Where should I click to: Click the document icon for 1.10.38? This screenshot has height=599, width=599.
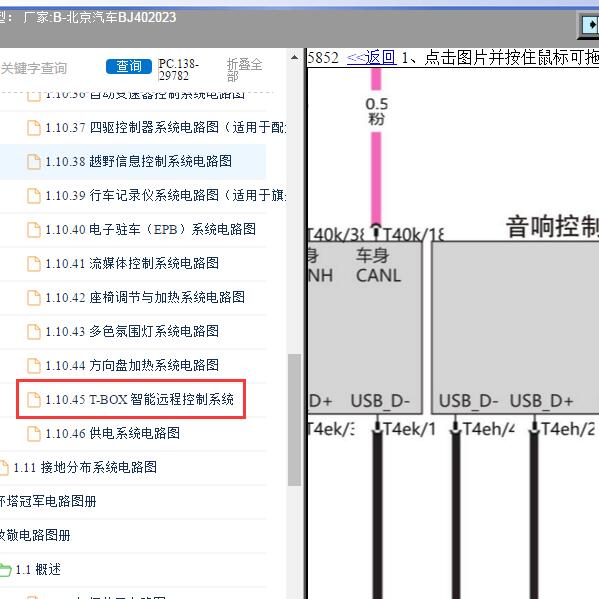pyautogui.click(x=34, y=162)
